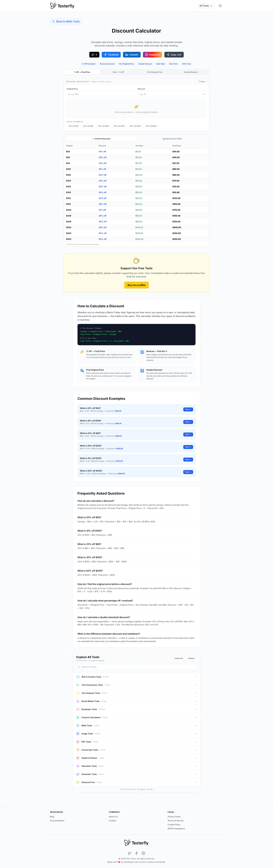Expand Text Conversion Tools chevron
The height and width of the screenshot is (868, 273).
(196, 685)
